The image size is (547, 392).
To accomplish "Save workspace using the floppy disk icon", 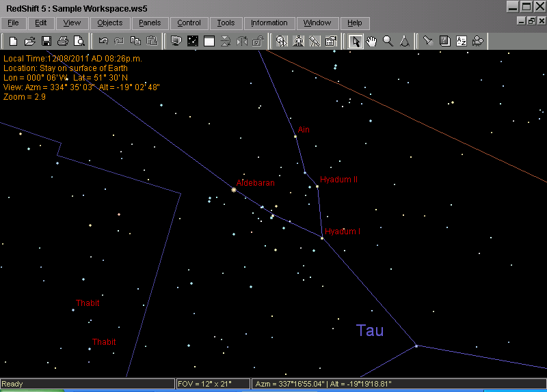I will click(x=46, y=41).
